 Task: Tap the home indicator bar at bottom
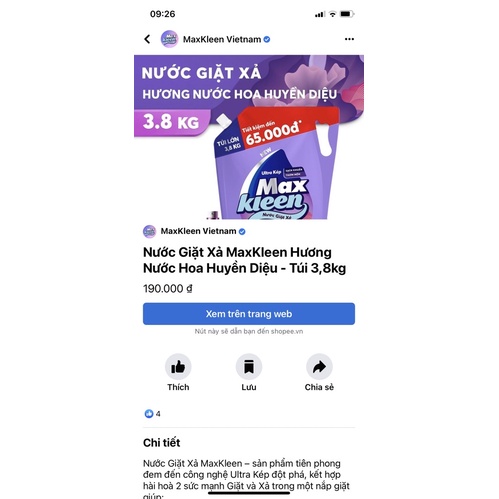click(x=249, y=493)
